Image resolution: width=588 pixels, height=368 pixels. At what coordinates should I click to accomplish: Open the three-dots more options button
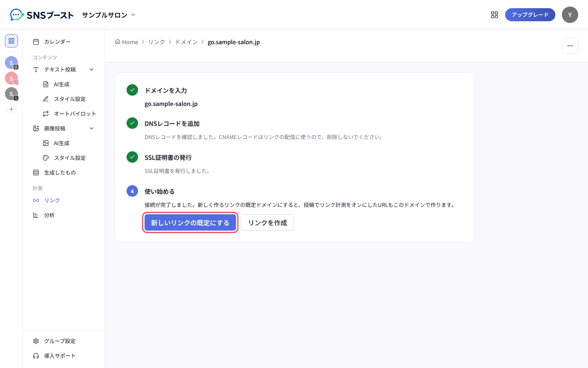click(570, 46)
